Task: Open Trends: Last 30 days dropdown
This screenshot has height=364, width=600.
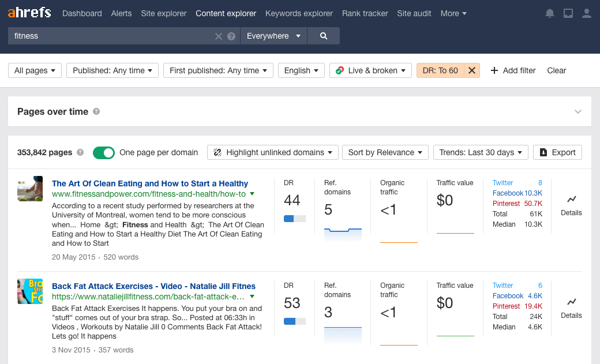Action: 481,152
